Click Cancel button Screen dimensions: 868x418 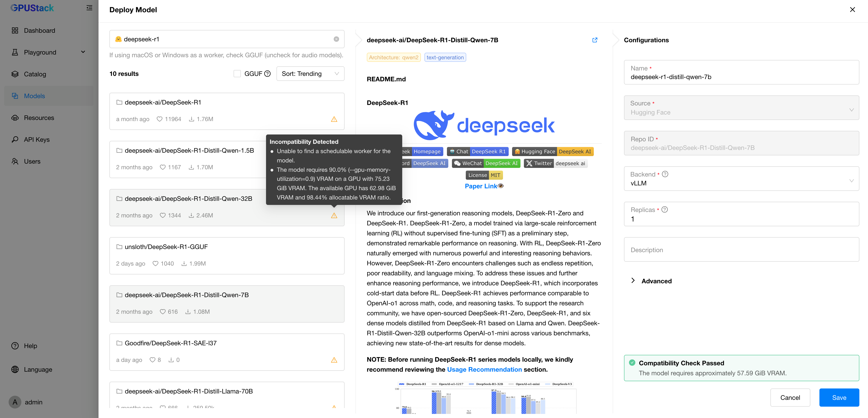(790, 397)
